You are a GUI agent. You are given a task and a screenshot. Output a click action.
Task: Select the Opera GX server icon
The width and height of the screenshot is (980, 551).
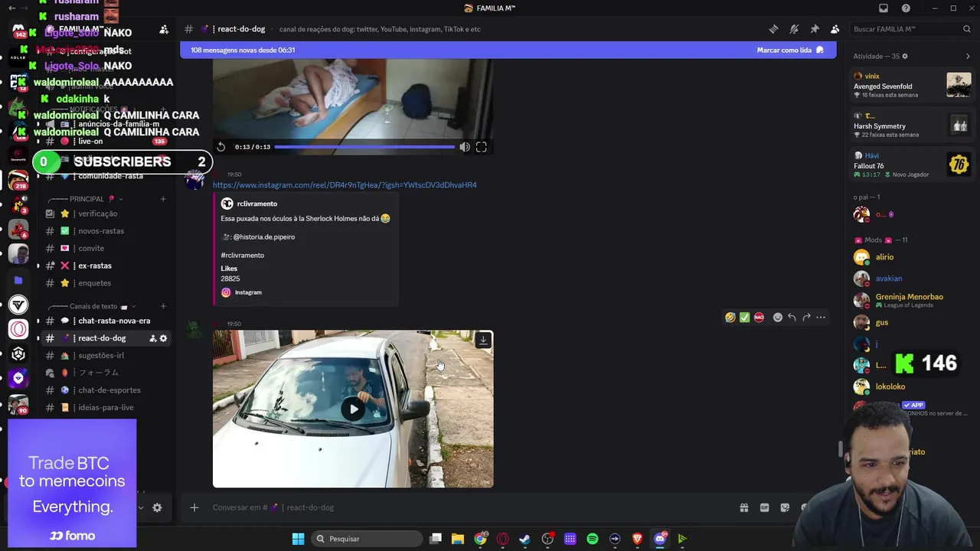point(18,329)
